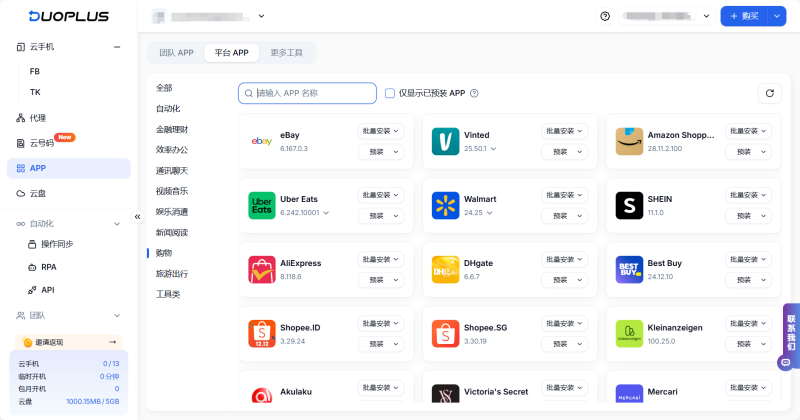
Task: Enable the show only pre-installed APP checkbox
Action: (390, 93)
